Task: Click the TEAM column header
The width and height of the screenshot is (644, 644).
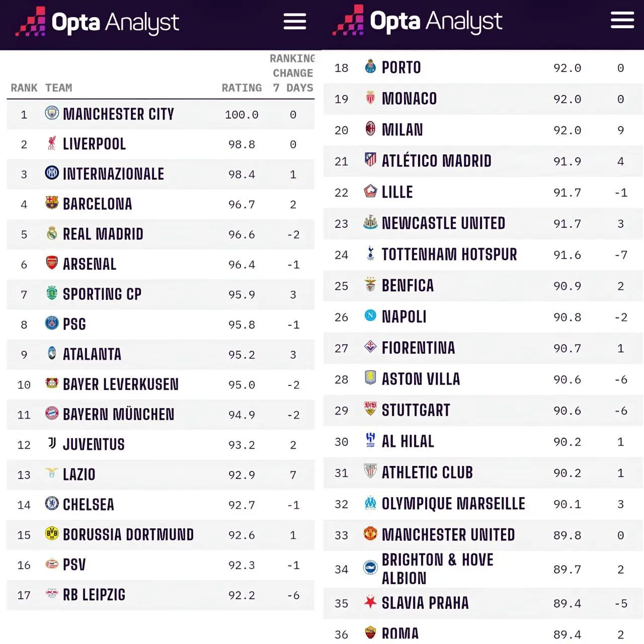Action: [x=58, y=88]
